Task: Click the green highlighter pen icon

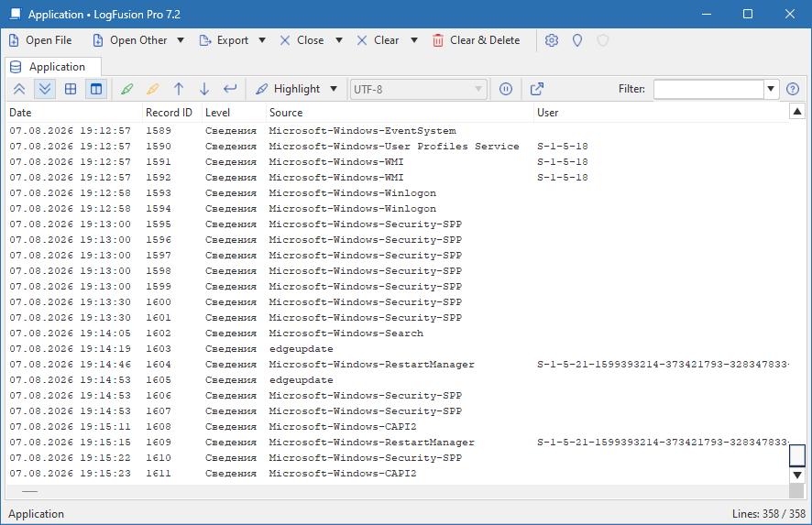Action: pos(126,89)
